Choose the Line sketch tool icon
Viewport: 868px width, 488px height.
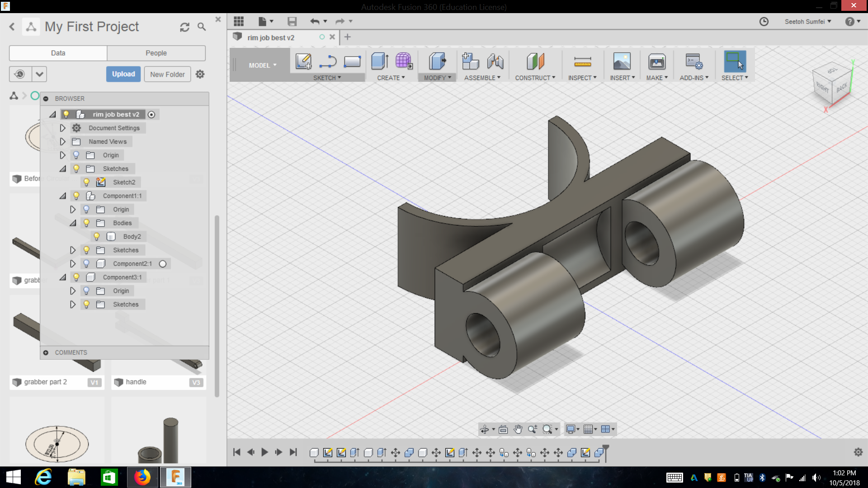pyautogui.click(x=328, y=61)
